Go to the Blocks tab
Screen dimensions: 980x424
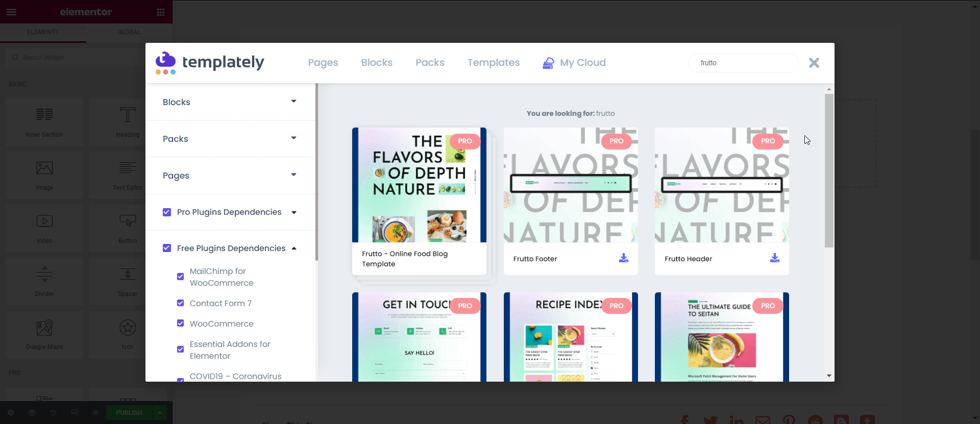pyautogui.click(x=377, y=63)
